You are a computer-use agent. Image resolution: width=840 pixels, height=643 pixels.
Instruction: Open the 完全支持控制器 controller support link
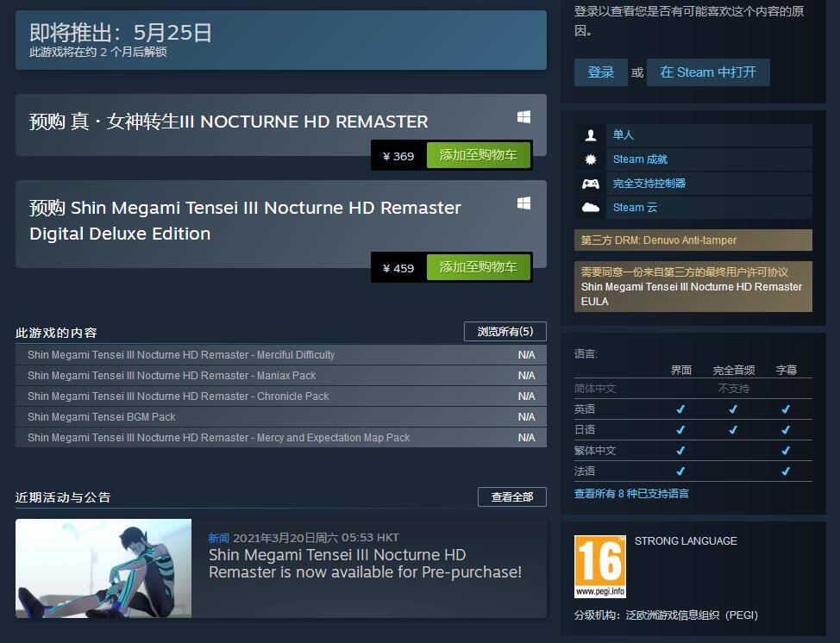click(649, 184)
